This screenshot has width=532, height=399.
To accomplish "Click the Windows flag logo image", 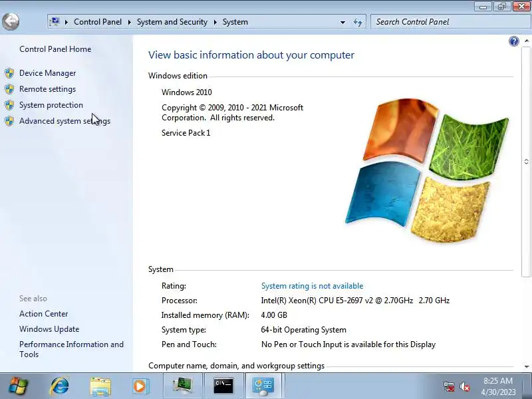I will tap(427, 171).
